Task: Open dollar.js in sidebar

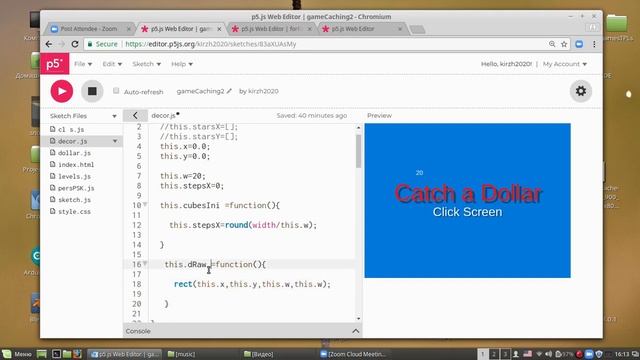Action: click(74, 153)
